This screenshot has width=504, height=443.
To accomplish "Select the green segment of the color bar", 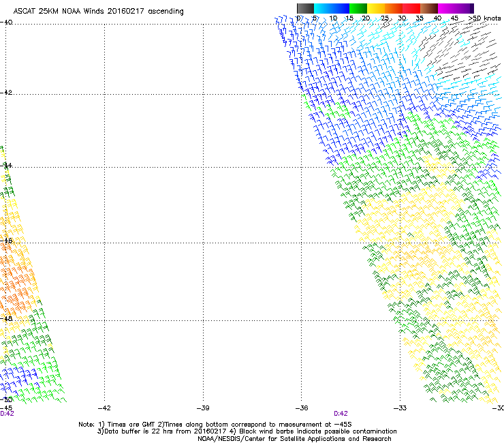I will [358, 8].
